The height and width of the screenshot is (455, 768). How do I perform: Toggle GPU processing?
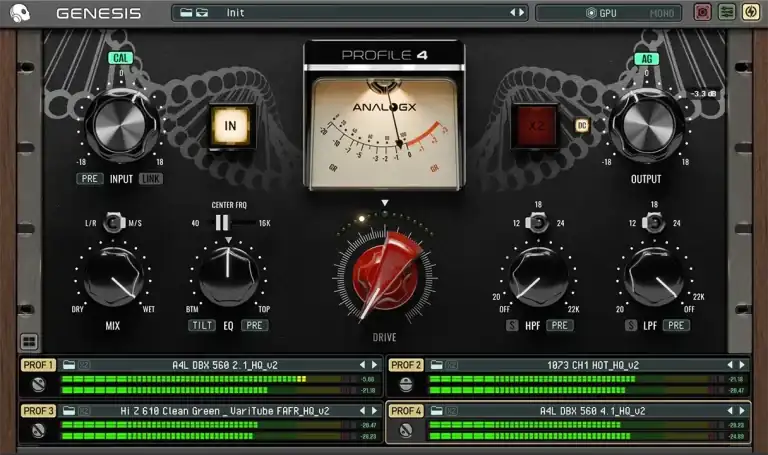click(x=601, y=13)
